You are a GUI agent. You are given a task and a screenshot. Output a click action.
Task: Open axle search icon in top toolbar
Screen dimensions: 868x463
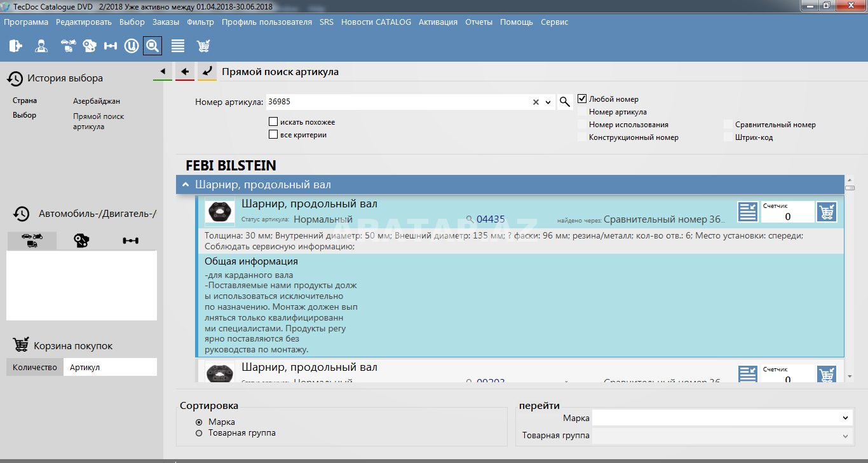click(x=111, y=46)
